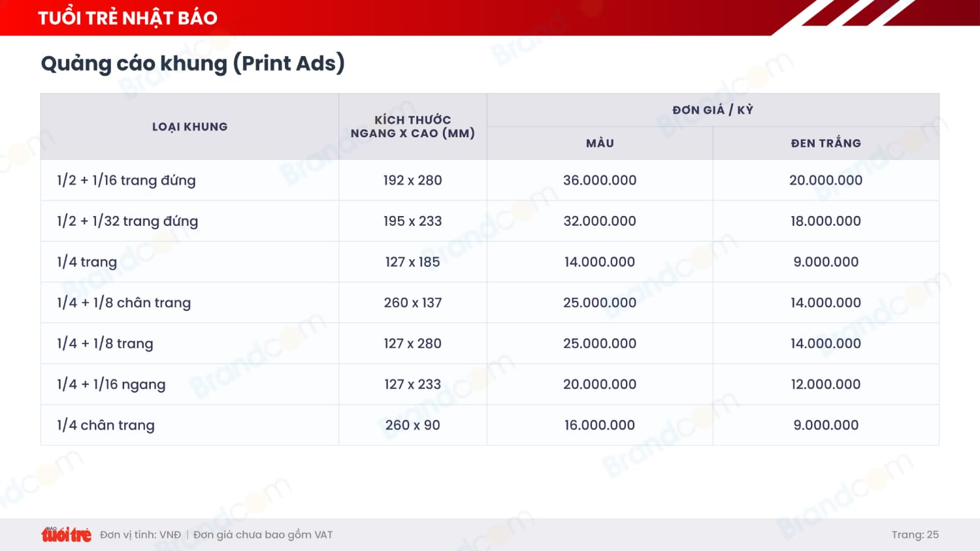Select the 1/4 + 1/16 ngang row label
The image size is (980, 551).
click(x=111, y=385)
